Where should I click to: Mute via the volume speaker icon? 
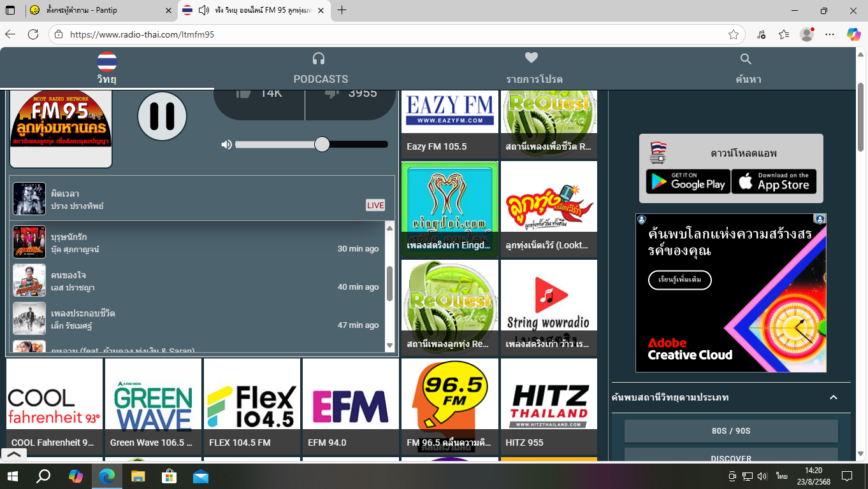(x=226, y=145)
